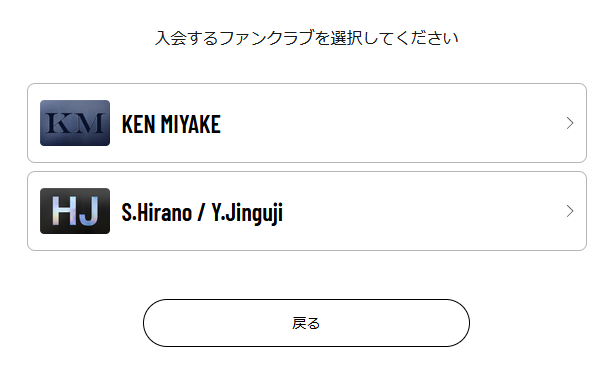The width and height of the screenshot is (609, 373).
Task: Click the 戻る back button
Action: tap(306, 323)
